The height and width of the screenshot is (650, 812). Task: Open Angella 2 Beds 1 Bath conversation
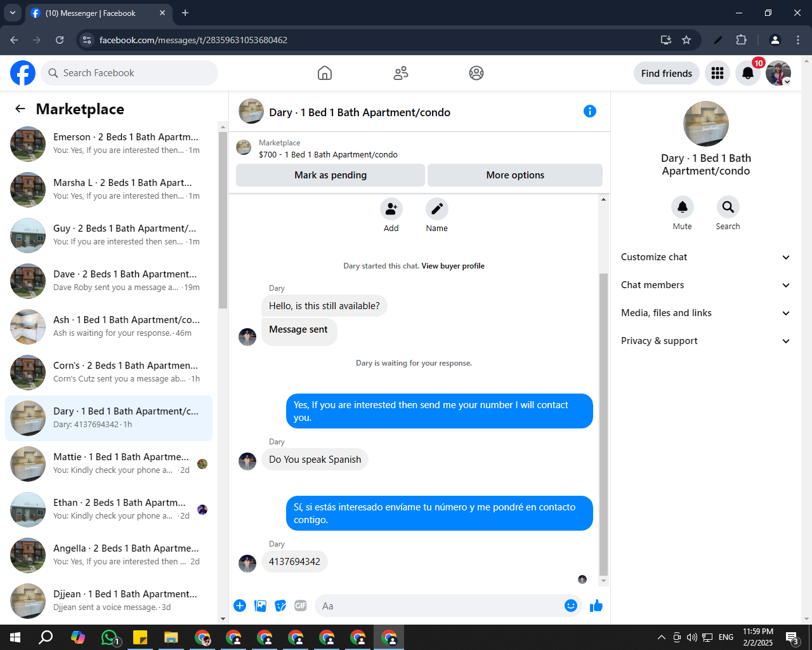click(108, 555)
